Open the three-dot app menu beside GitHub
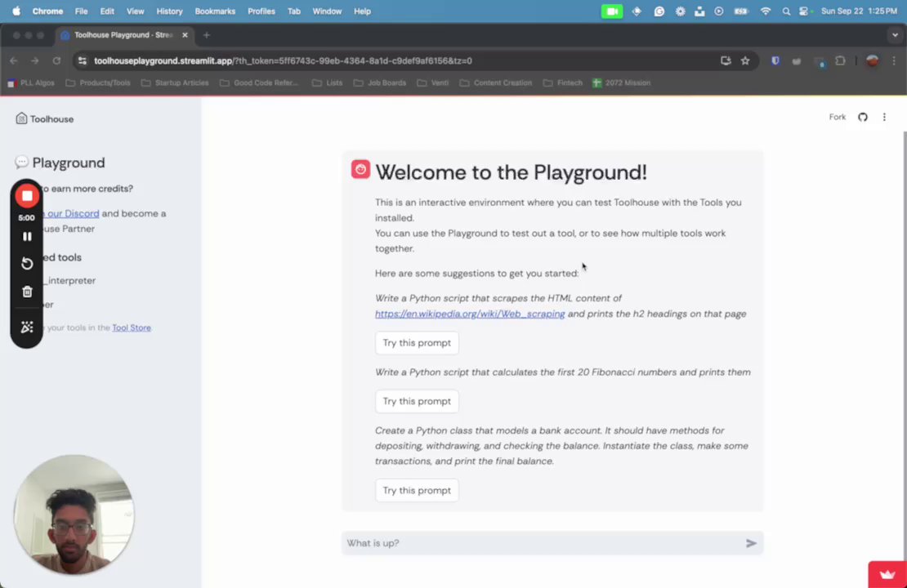Viewport: 907px width, 588px height. [884, 118]
